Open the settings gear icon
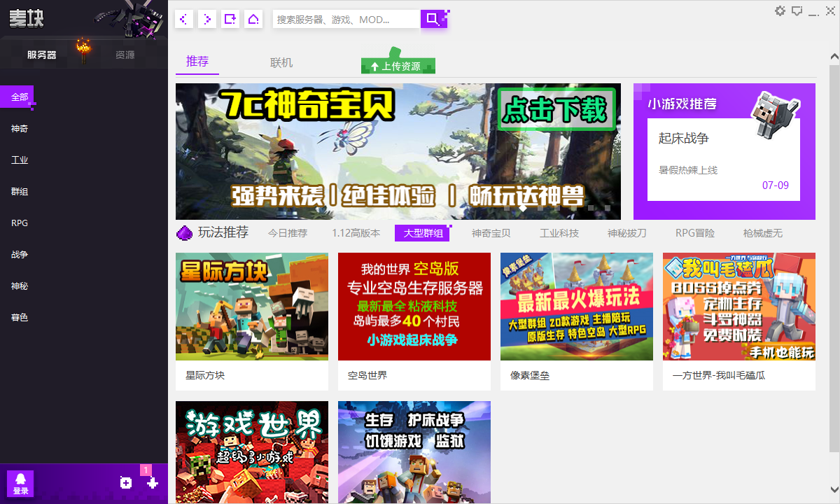 coord(780,10)
